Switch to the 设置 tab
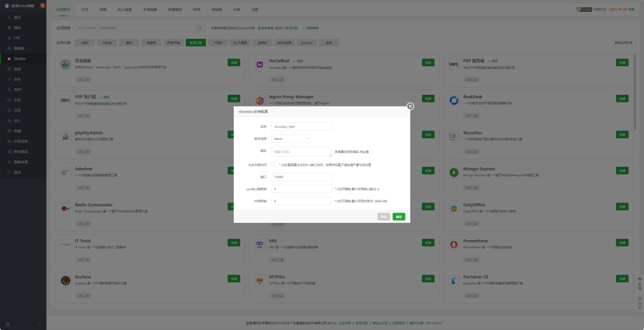Screen dimensions: 644x330 tap(255, 10)
